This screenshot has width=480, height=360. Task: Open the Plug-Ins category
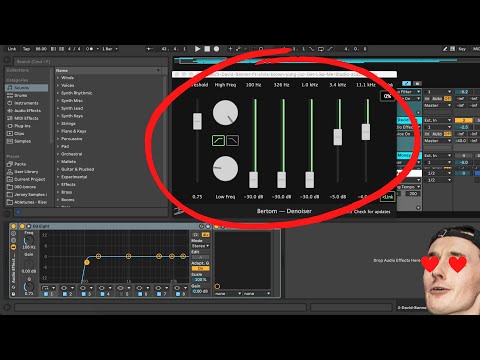pos(27,126)
